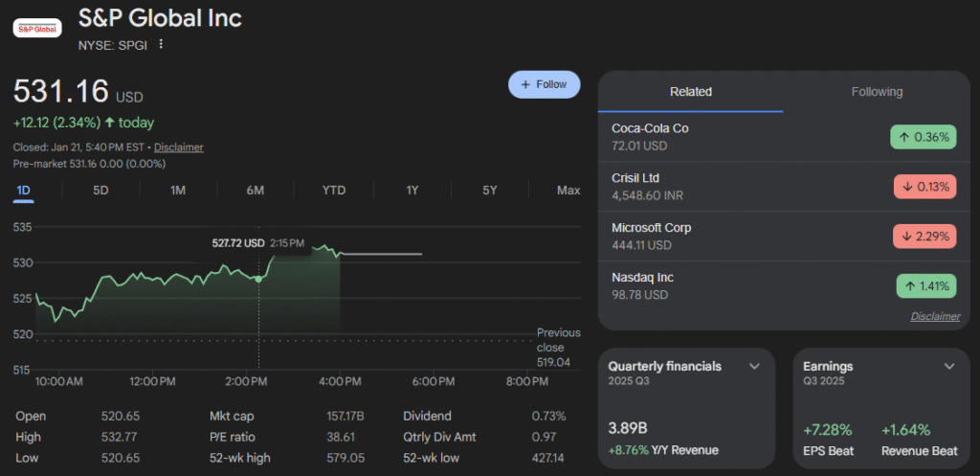Open the Disclaimer link in Related panel
980x476 pixels.
935,316
